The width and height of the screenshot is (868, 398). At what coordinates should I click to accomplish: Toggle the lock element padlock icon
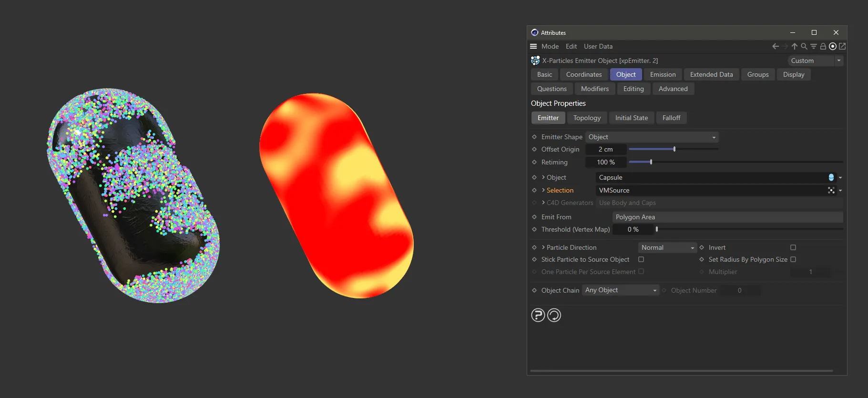coord(823,46)
